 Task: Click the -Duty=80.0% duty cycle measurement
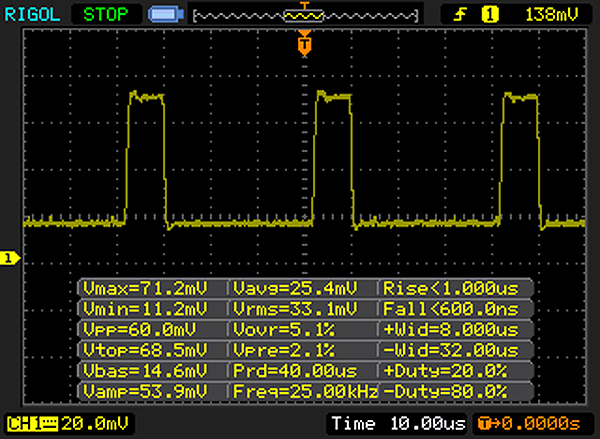coord(445,392)
